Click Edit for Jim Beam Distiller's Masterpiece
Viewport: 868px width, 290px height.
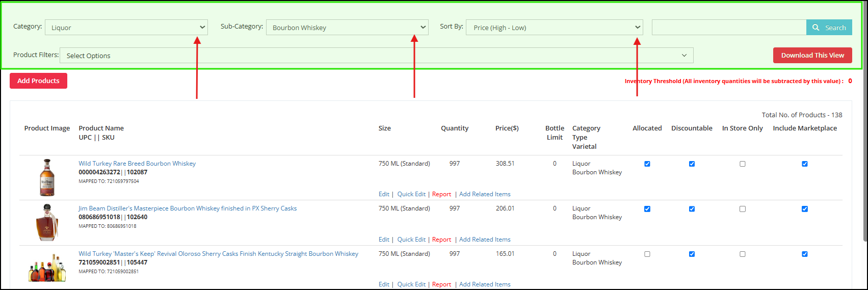point(384,240)
